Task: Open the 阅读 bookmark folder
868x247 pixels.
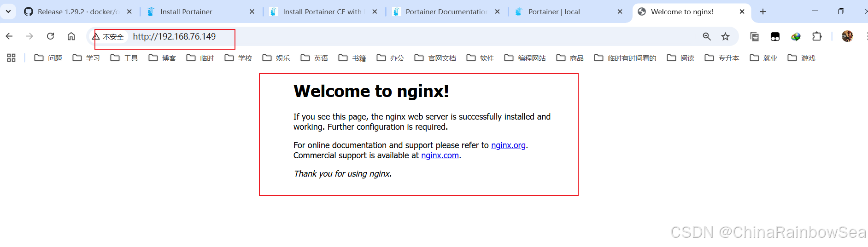Action: [x=681, y=58]
